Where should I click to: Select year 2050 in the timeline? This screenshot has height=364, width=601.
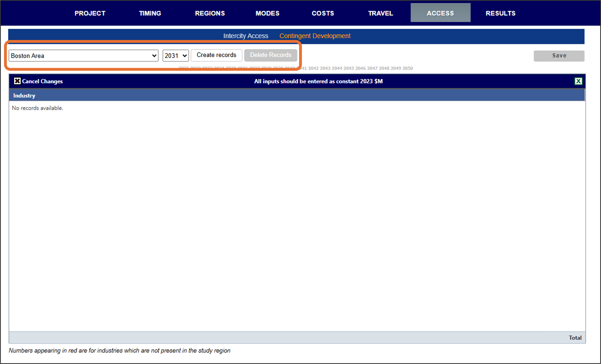point(408,68)
